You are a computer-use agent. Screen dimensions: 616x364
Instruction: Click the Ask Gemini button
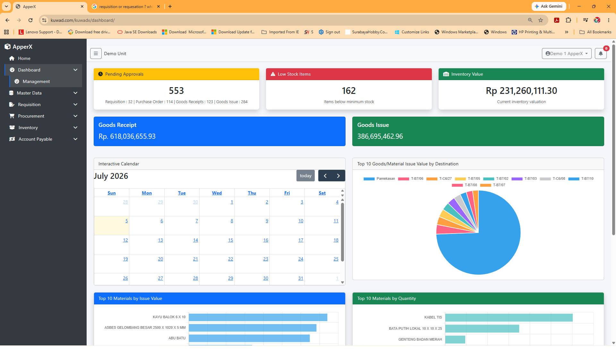tap(549, 6)
